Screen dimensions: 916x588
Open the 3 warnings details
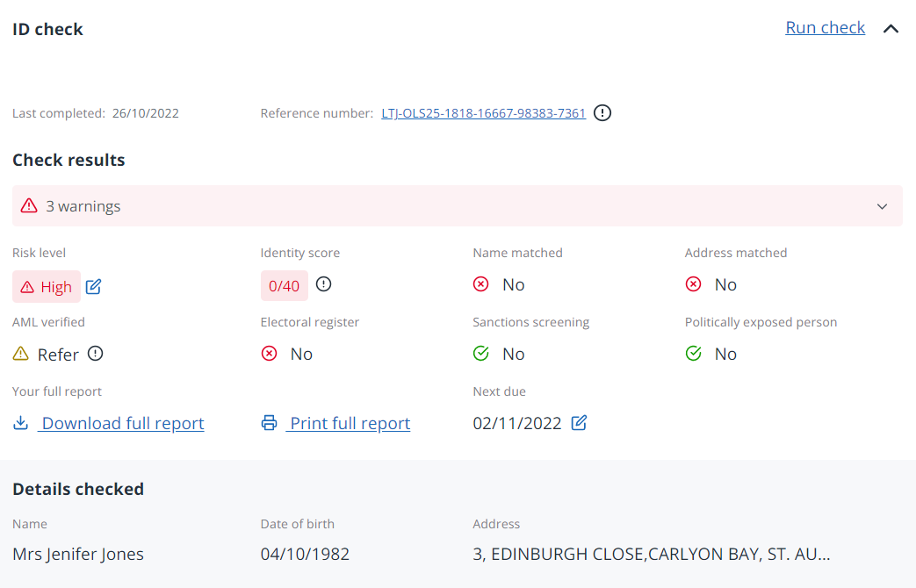pos(83,206)
